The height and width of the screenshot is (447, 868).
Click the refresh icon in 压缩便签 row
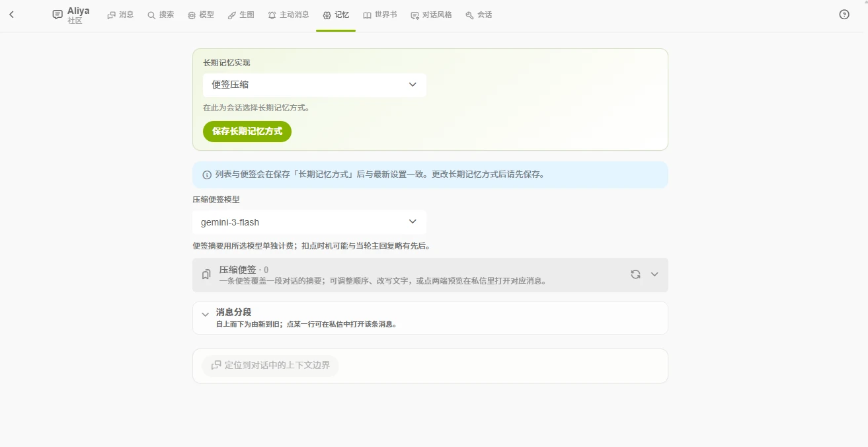coord(635,274)
